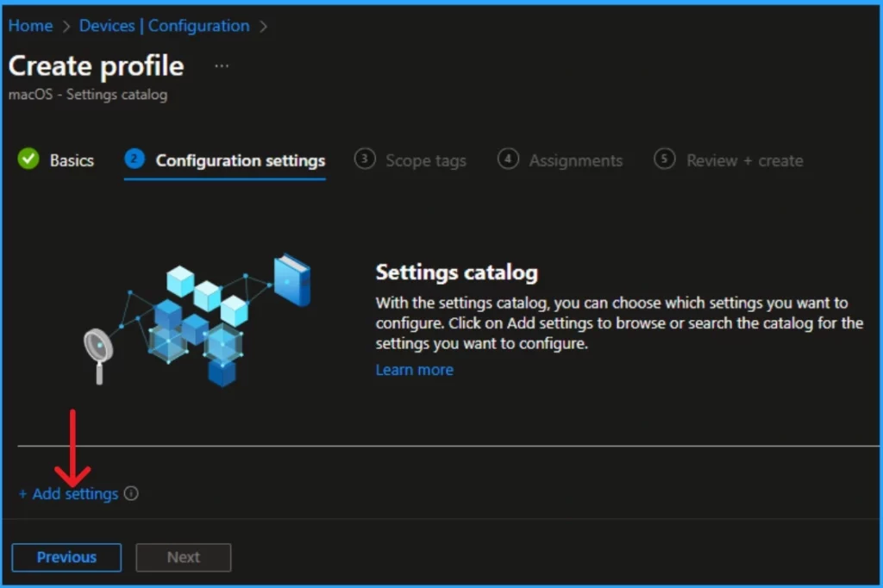Click + Add settings
This screenshot has height=588, width=883.
point(68,494)
